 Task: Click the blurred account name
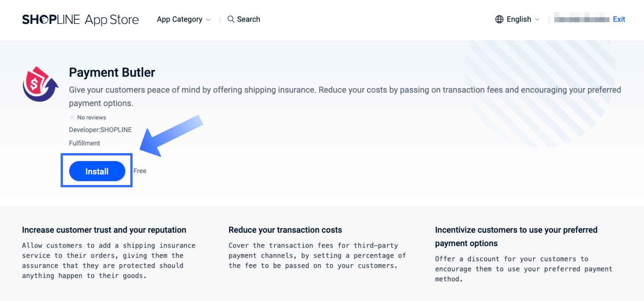581,19
